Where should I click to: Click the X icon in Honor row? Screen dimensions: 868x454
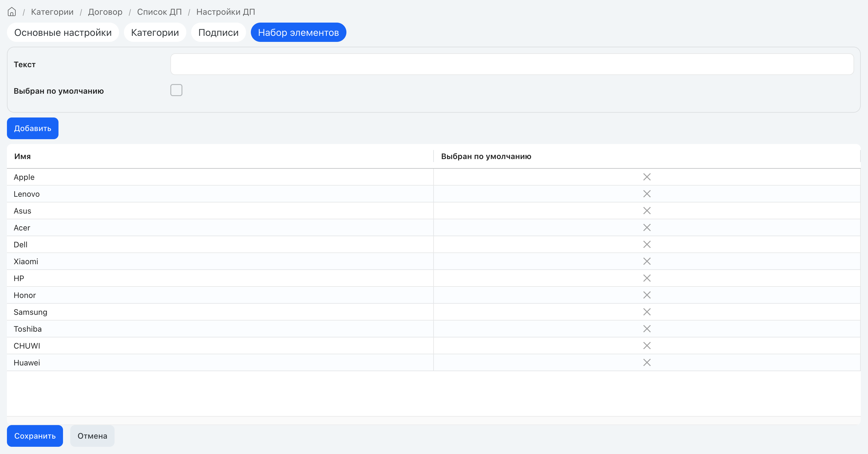[647, 295]
